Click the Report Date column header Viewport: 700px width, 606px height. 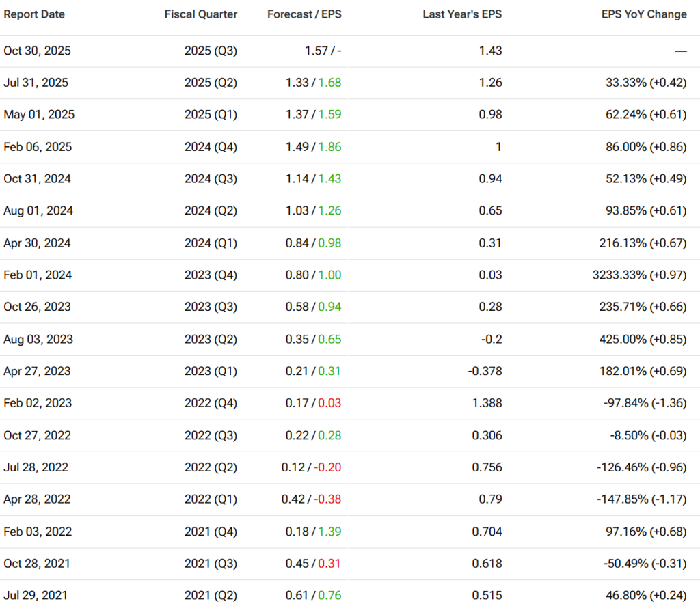pyautogui.click(x=34, y=14)
